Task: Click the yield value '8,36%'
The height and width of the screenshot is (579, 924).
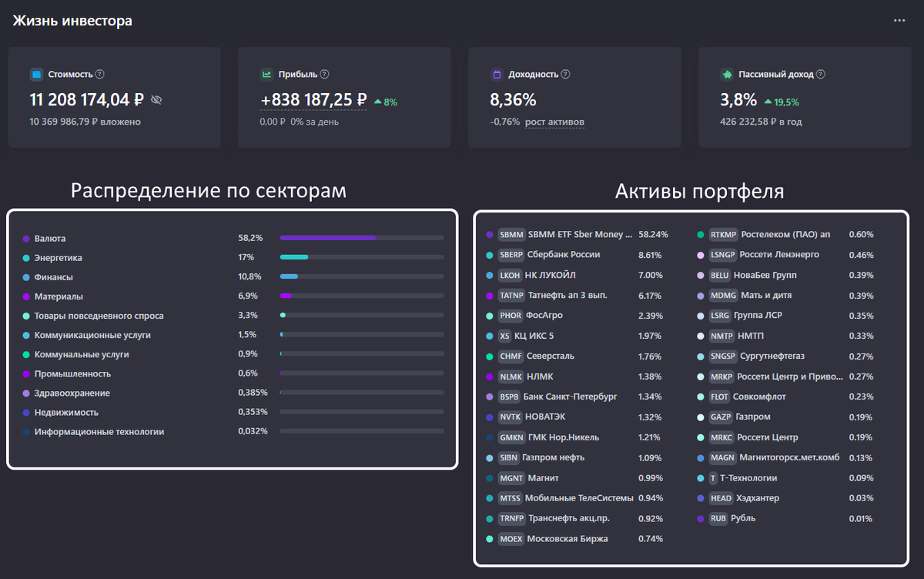Action: click(513, 99)
